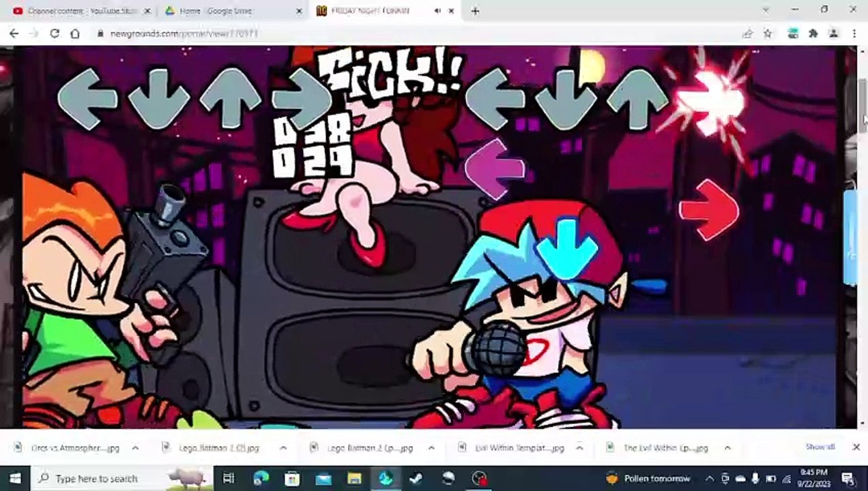
Task: Open Task View on the taskbar
Action: [229, 478]
